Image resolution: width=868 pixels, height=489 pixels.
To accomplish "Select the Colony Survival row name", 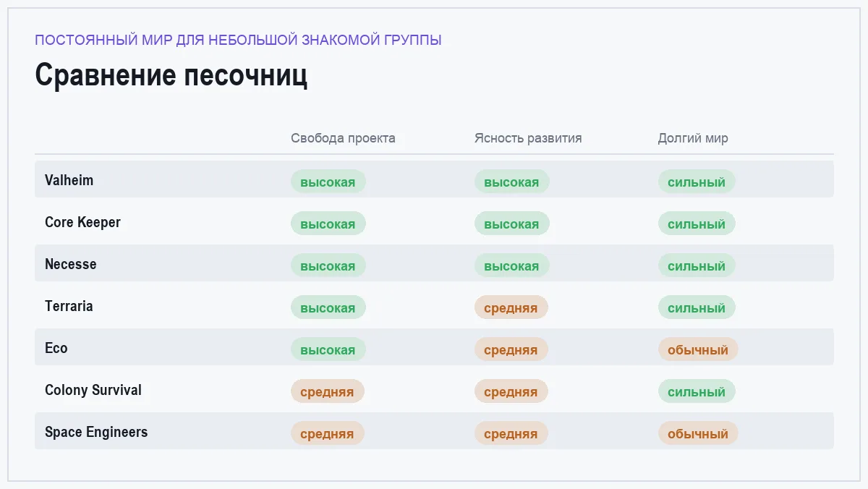I will tap(93, 390).
